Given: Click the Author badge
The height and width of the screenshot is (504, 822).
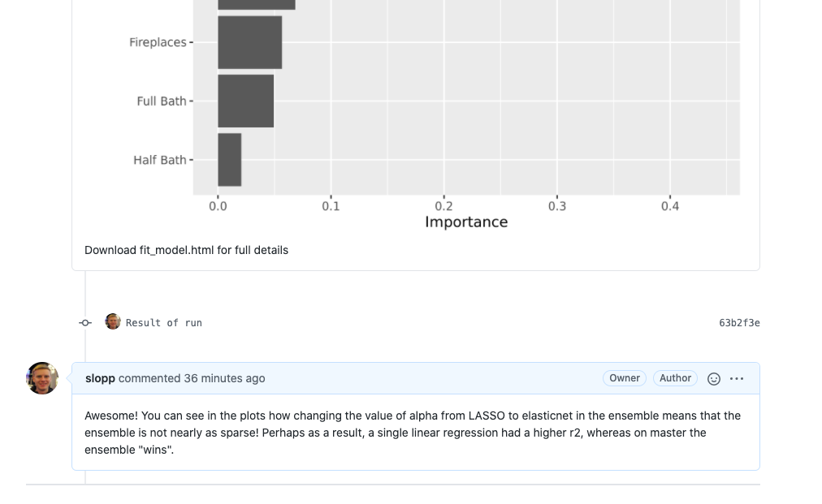Looking at the screenshot, I should (675, 378).
